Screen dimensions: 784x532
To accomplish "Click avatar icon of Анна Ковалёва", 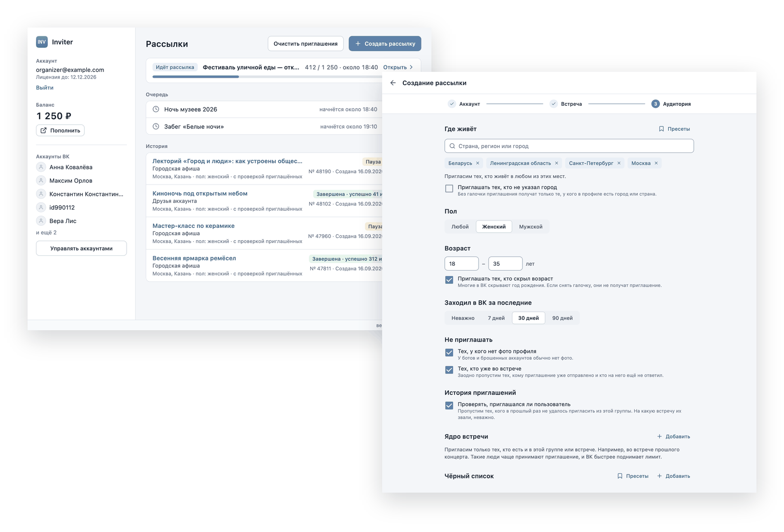I will click(41, 167).
